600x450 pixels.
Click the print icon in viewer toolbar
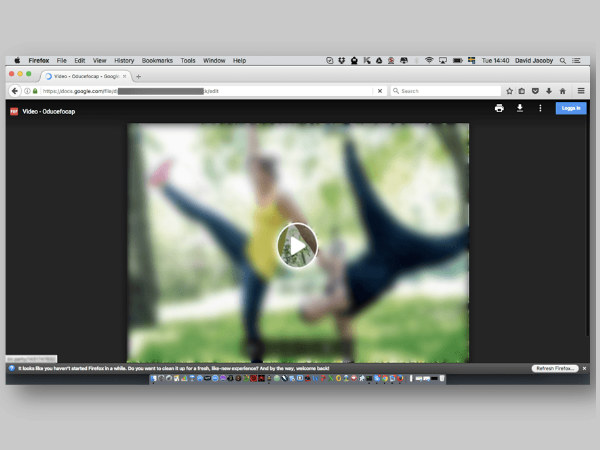[x=499, y=108]
